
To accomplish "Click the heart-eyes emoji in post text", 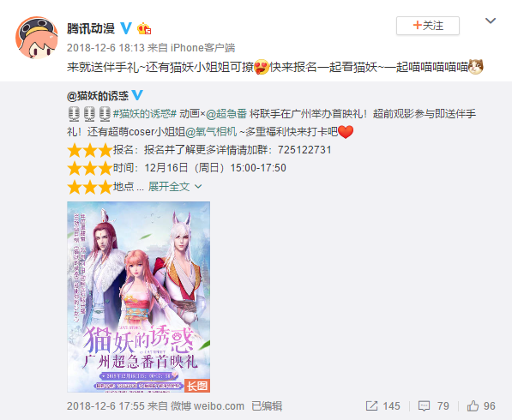I will click(262, 67).
